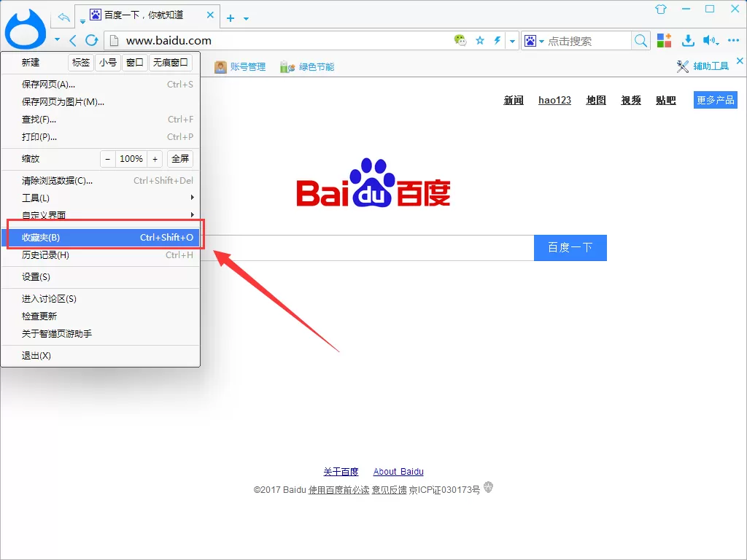Open a 无痕窗口 incognito window

pyautogui.click(x=171, y=63)
